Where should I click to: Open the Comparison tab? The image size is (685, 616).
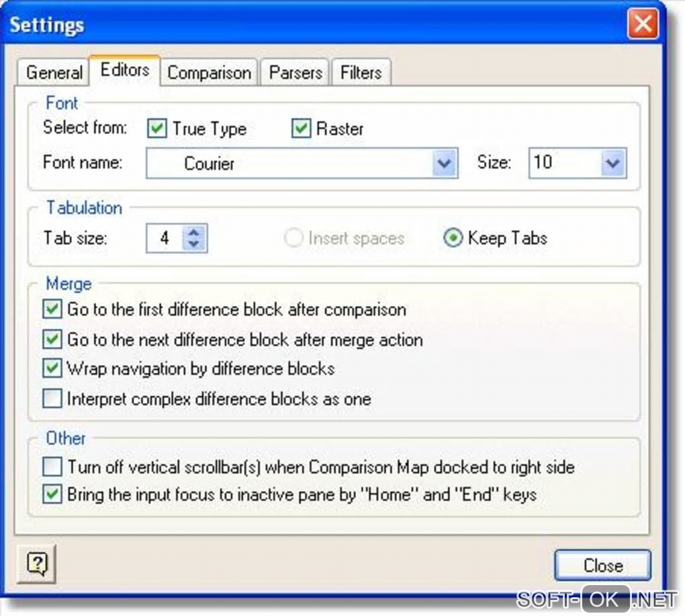pyautogui.click(x=209, y=72)
